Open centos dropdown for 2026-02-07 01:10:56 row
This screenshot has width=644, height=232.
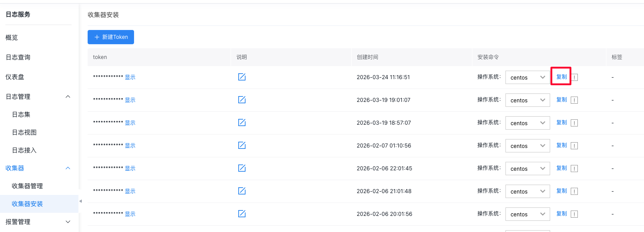pos(527,146)
